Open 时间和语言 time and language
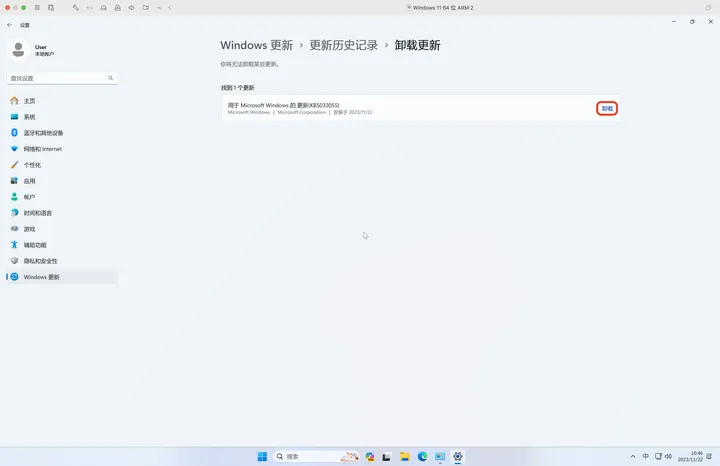This screenshot has height=466, width=720. [62, 213]
